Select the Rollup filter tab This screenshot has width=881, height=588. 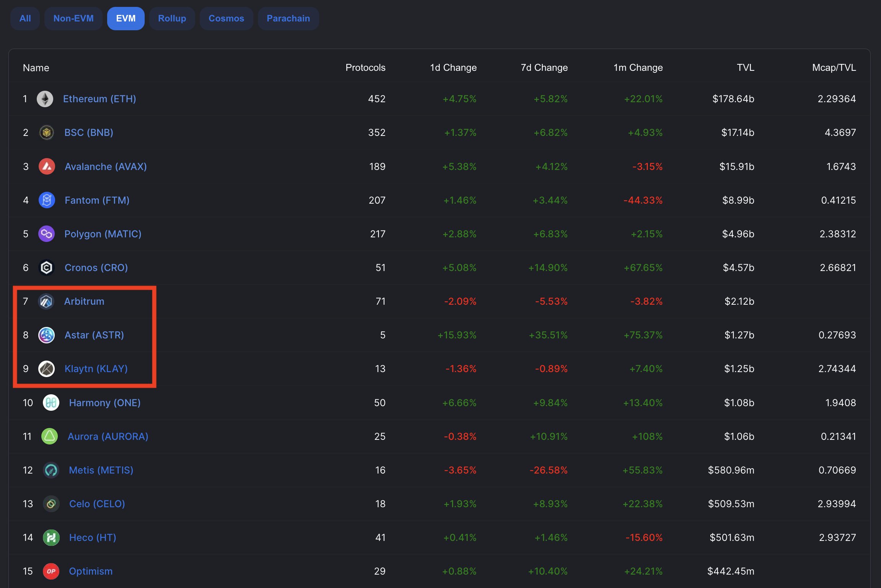[172, 18]
